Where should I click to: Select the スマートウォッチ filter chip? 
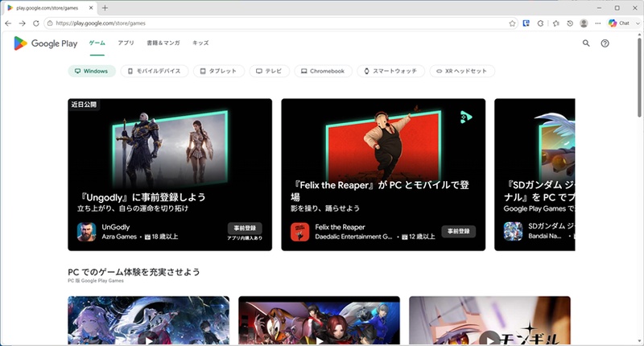click(391, 71)
